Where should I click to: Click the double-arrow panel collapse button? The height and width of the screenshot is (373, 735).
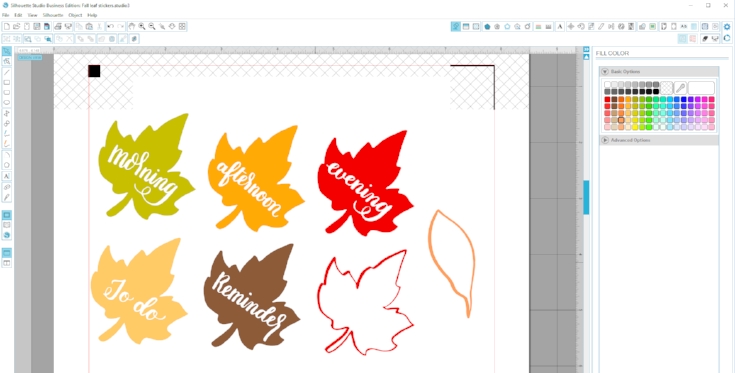coord(586,49)
